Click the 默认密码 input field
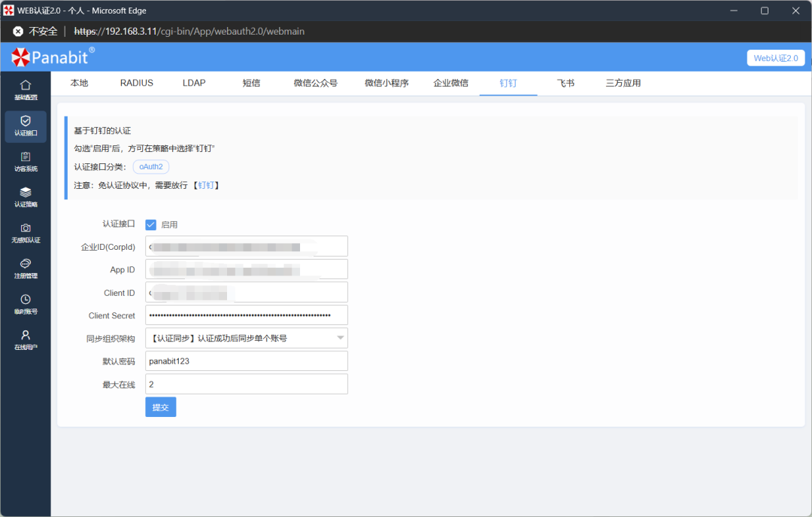Viewport: 812px width, 517px height. point(246,360)
